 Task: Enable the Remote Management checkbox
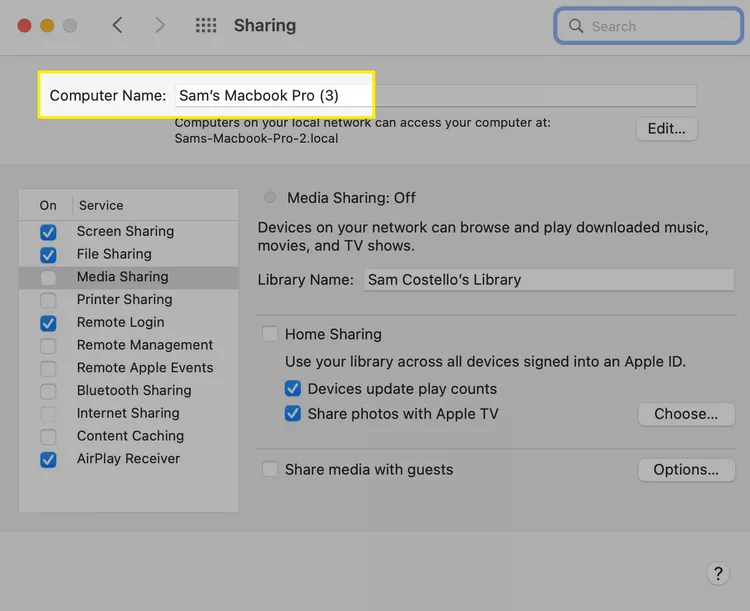point(48,345)
